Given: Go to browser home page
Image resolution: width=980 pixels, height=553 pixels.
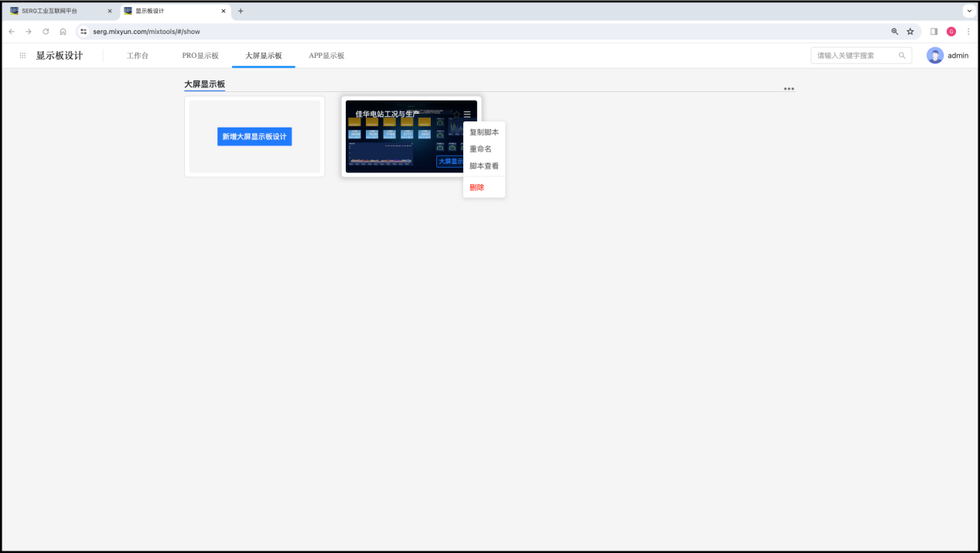Looking at the screenshot, I should click(63, 32).
